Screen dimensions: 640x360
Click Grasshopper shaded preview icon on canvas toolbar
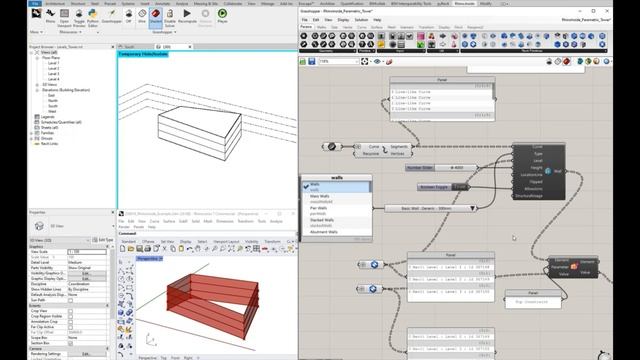tap(567, 61)
